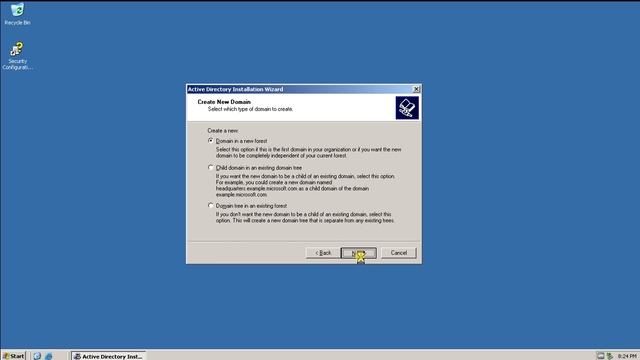The height and width of the screenshot is (360, 640).
Task: Proceed with the Next button
Action: click(x=358, y=253)
